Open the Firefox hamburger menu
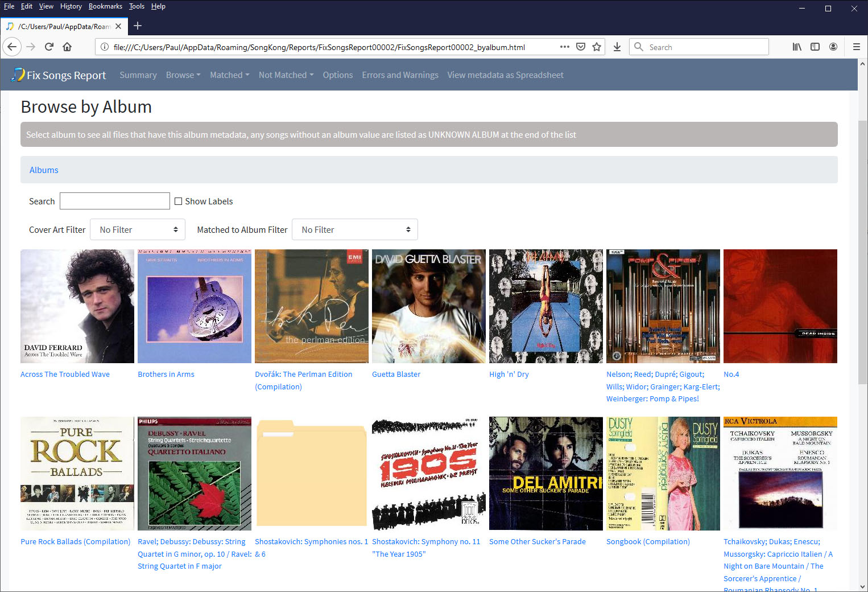The image size is (868, 592). 856,47
